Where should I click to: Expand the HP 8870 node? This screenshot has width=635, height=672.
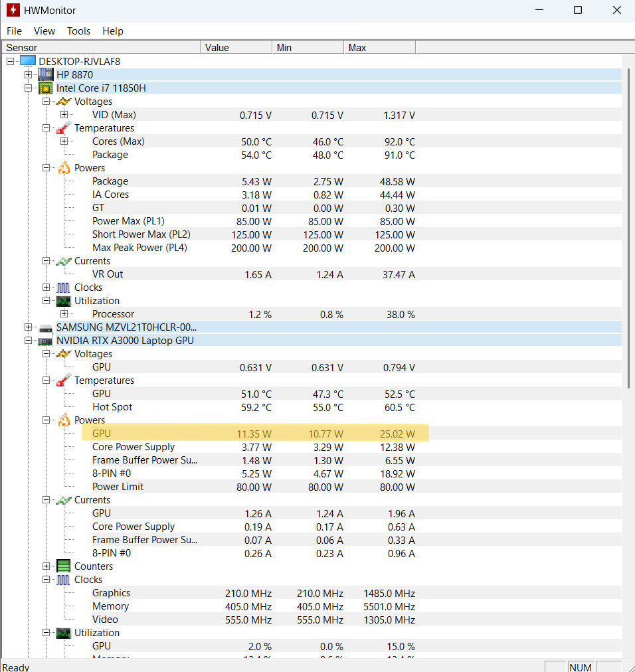point(29,74)
